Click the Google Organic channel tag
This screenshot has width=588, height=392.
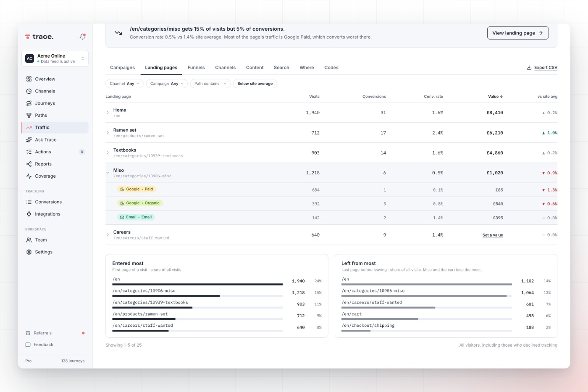(x=140, y=203)
